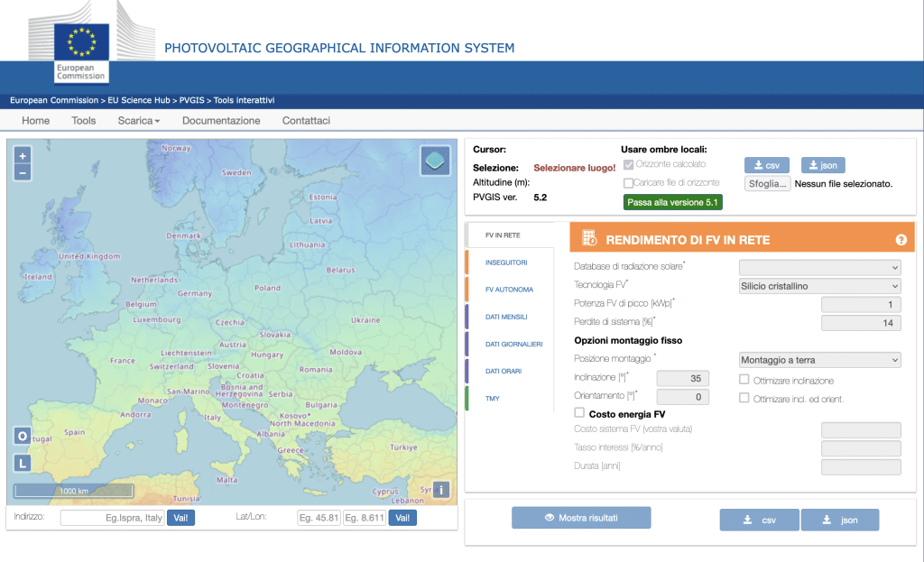Select the FV IN RETE tab
924x562 pixels.
click(x=511, y=235)
